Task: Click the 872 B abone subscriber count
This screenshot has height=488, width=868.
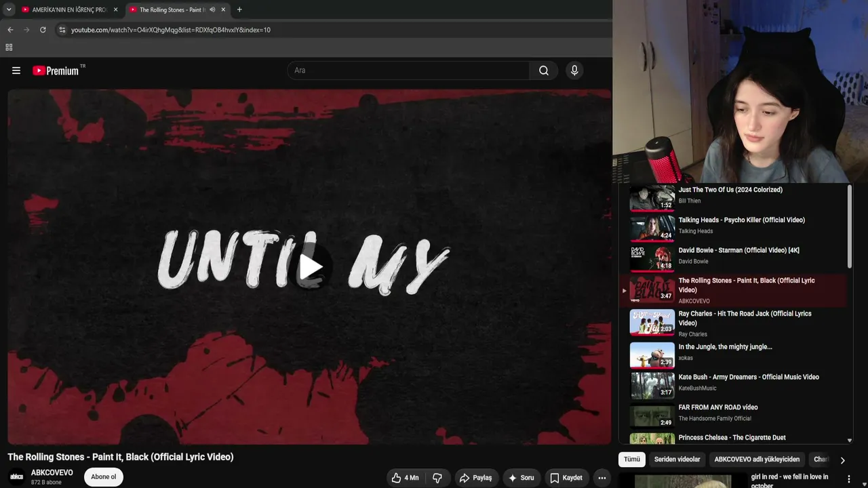Action: 46,483
